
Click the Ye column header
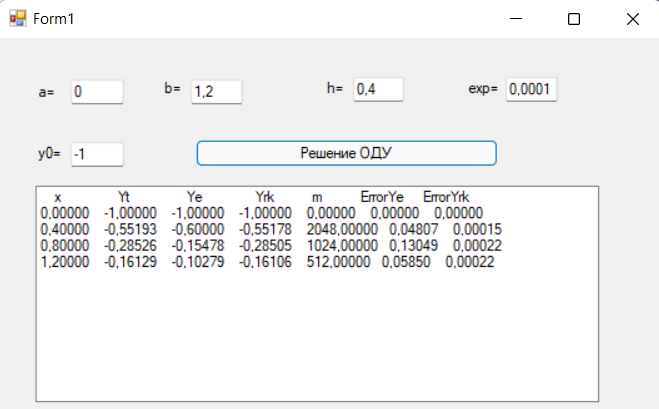[x=195, y=197]
